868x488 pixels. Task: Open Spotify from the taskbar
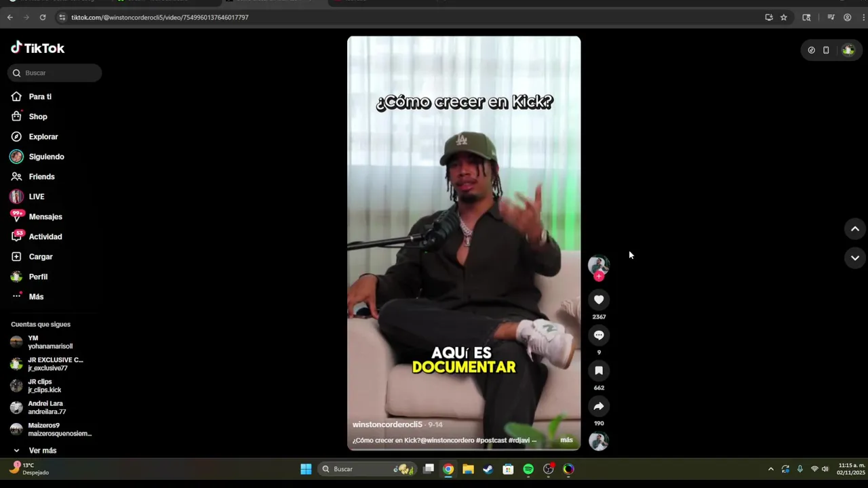point(528,469)
